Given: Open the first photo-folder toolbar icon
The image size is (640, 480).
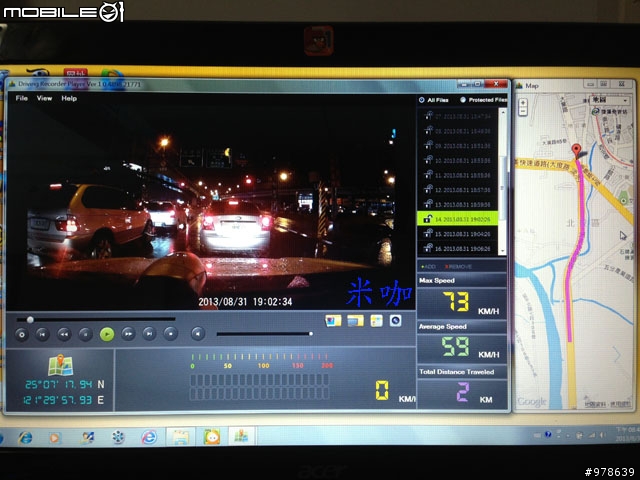Looking at the screenshot, I should click(333, 321).
